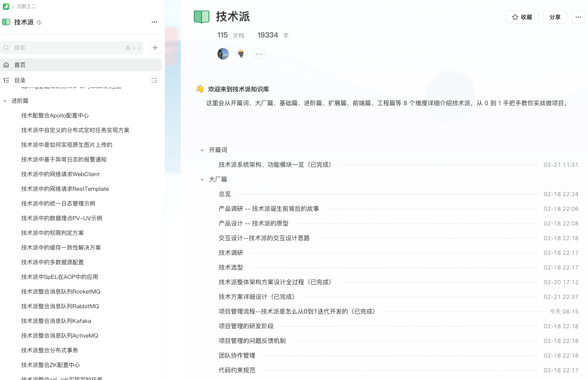Toggle the catalog expand-collapse icon beside 目录
588x380 pixels.
click(x=154, y=80)
